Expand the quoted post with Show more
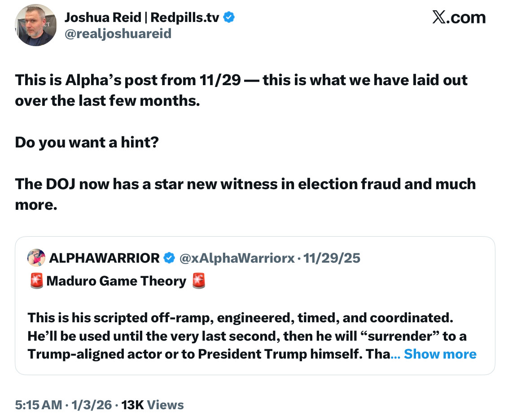 point(440,354)
